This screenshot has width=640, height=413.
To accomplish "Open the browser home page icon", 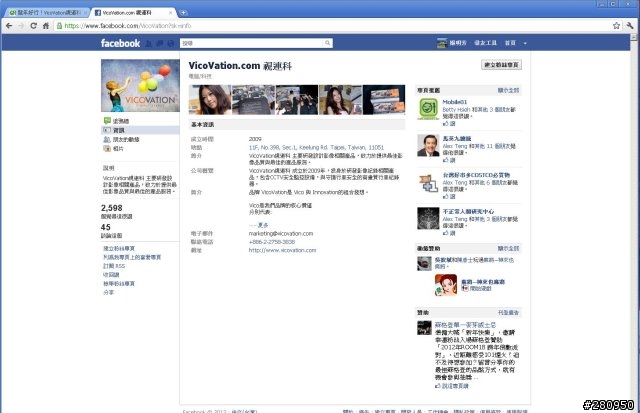I will coord(46,26).
